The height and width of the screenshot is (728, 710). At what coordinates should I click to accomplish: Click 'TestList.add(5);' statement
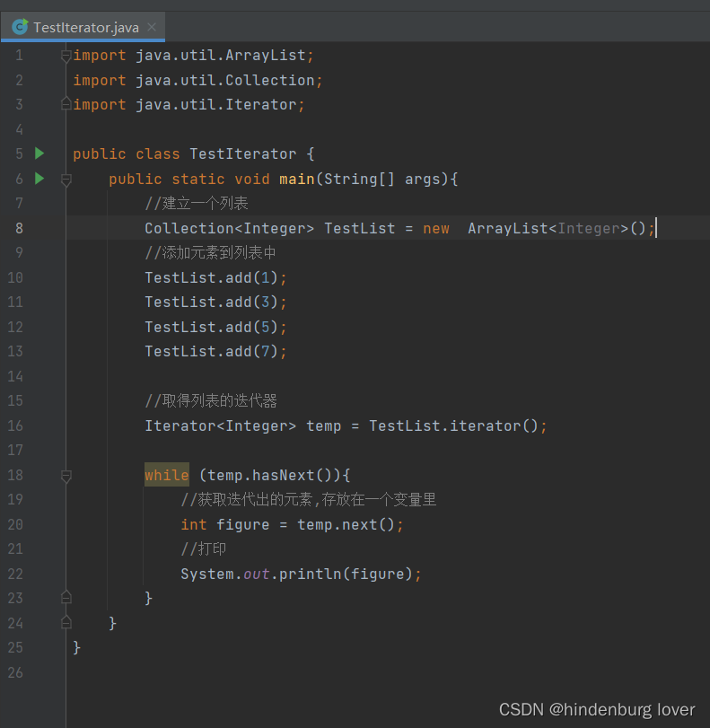click(216, 328)
